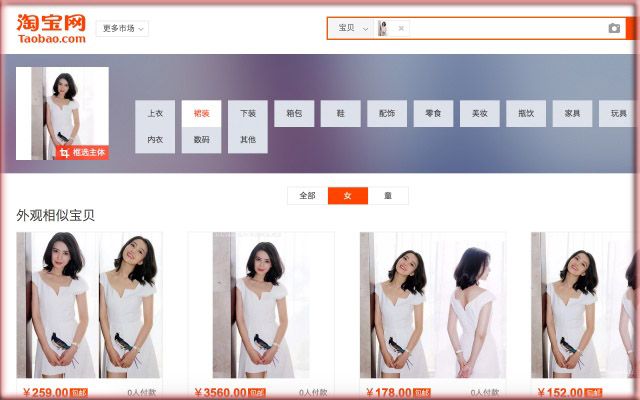Click the ¥178.00 price text

pyautogui.click(x=389, y=393)
